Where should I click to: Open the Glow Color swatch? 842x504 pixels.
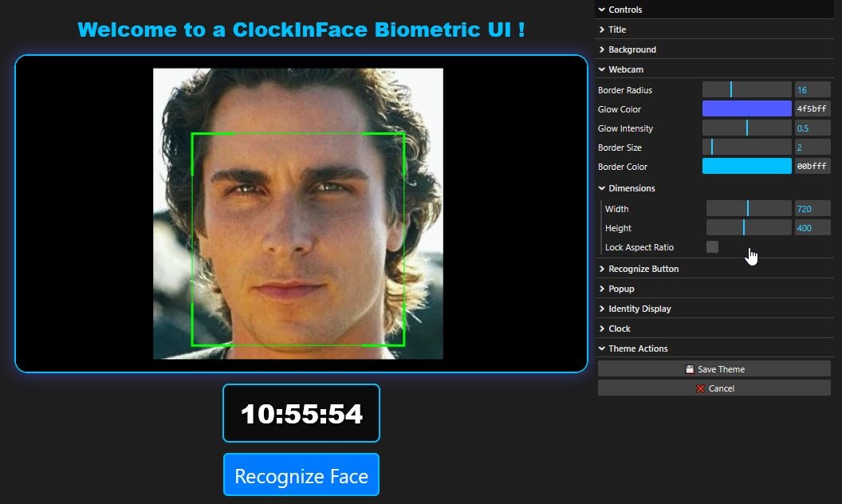coord(747,108)
